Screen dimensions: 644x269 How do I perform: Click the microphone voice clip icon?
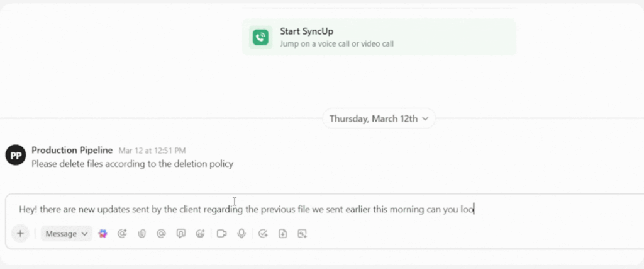click(241, 234)
